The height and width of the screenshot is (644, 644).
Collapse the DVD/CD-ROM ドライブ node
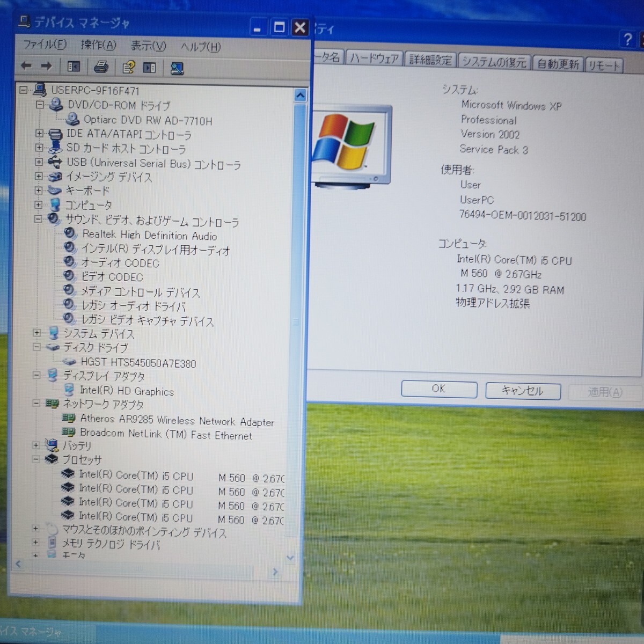(x=40, y=105)
